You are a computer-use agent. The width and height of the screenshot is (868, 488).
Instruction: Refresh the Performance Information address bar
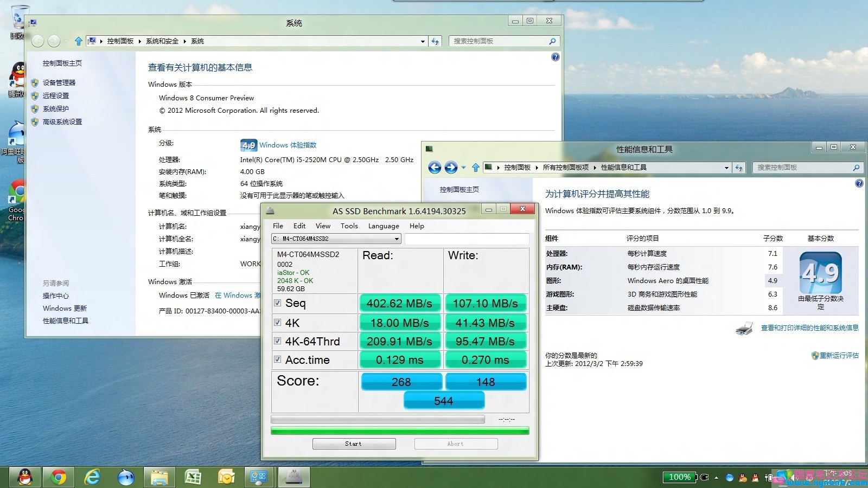click(739, 168)
